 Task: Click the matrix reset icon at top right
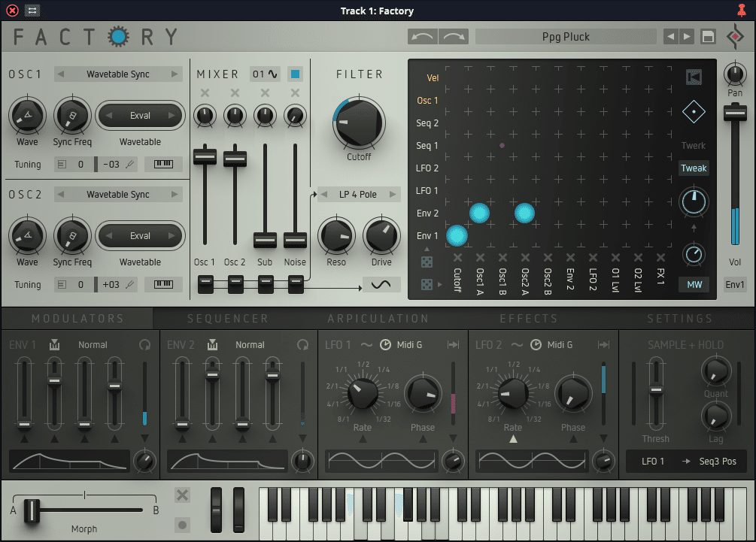(694, 77)
